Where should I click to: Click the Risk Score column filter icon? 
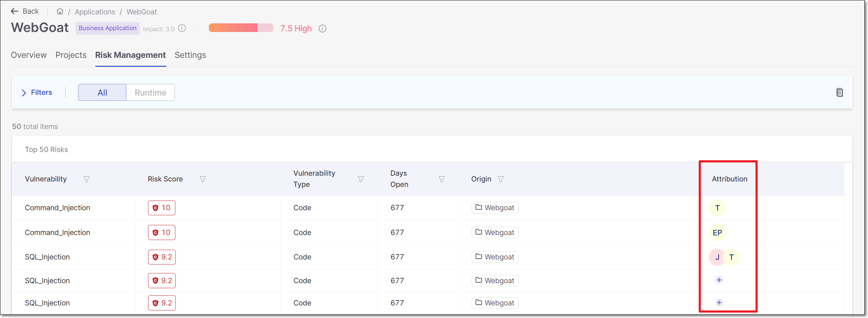[203, 179]
